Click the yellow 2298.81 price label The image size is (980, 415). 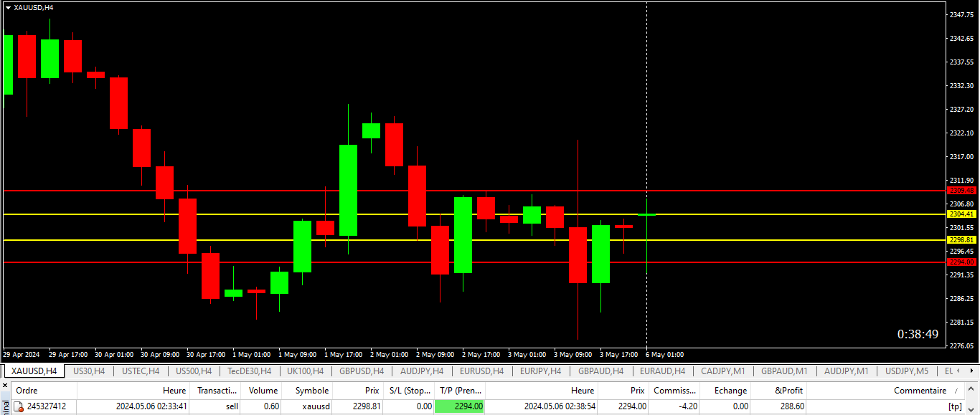click(x=961, y=240)
